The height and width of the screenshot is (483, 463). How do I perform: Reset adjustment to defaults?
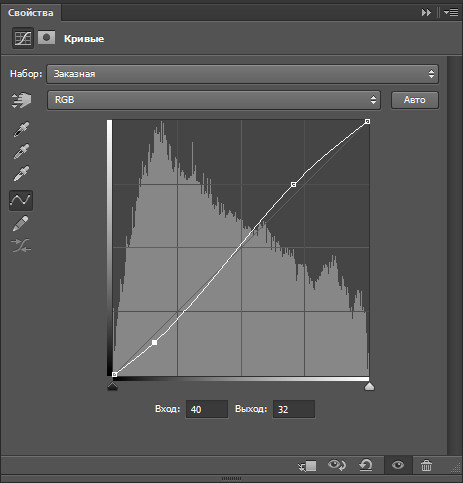pos(366,465)
